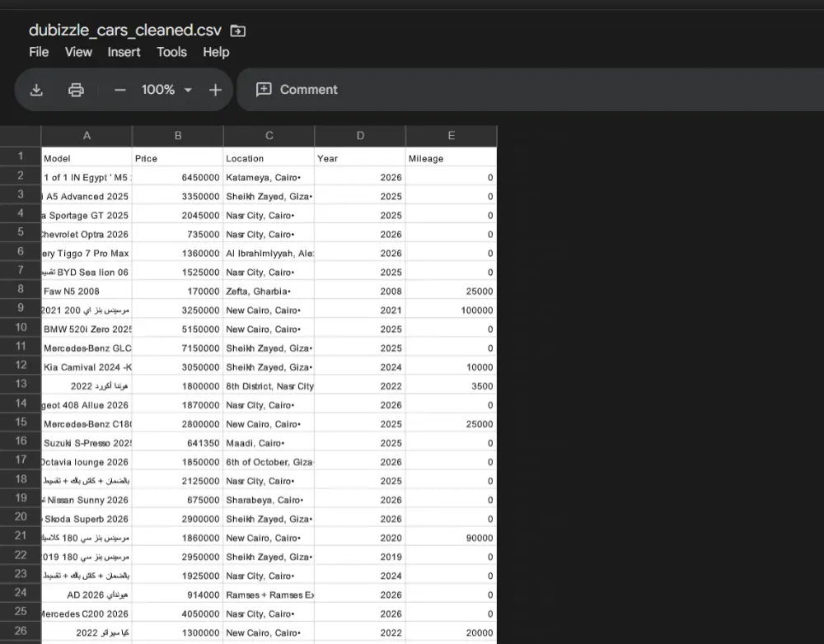Open the Help menu
Viewport: 824px width, 644px height.
pos(216,52)
